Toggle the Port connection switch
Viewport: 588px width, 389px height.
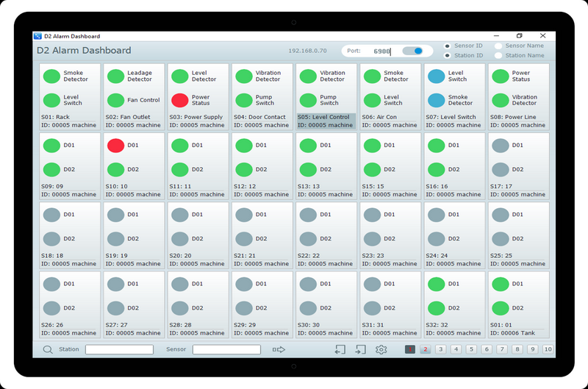click(417, 51)
